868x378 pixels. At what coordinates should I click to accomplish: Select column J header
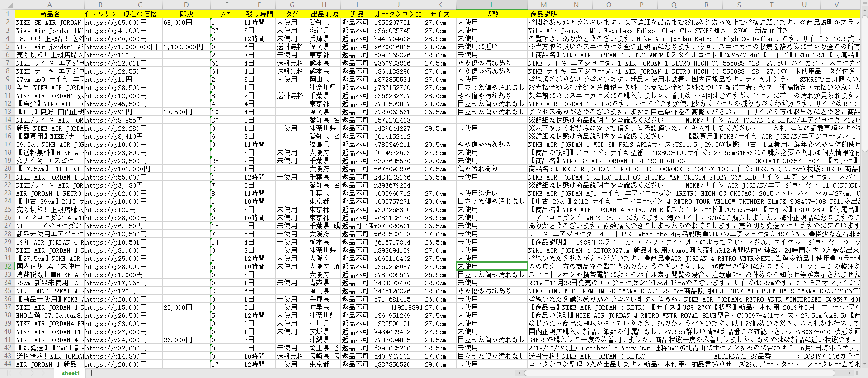tap(398, 5)
